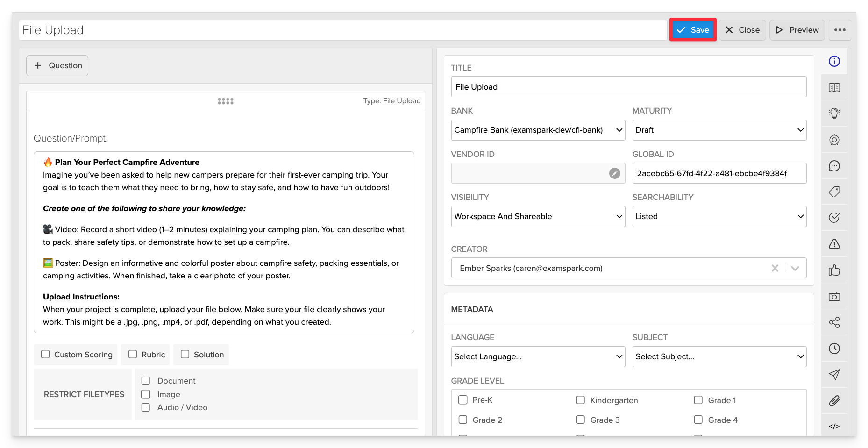Click the Save button
Screen dimensions: 868x448
[x=693, y=30]
